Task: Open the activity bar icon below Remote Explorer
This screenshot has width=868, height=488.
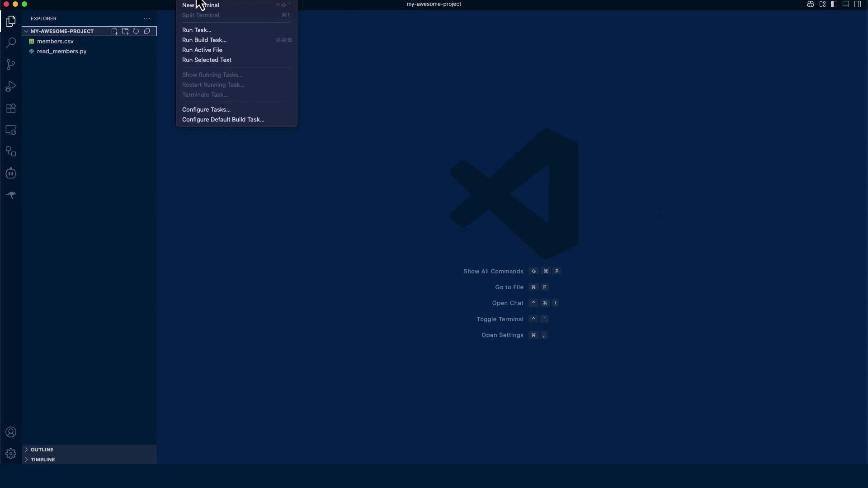Action: pos(11,152)
